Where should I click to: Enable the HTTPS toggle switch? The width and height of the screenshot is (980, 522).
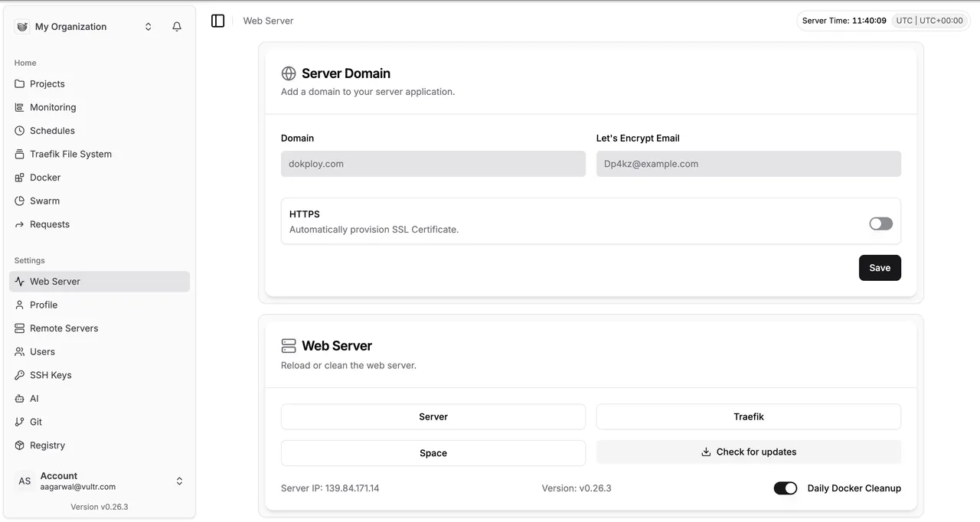point(880,223)
